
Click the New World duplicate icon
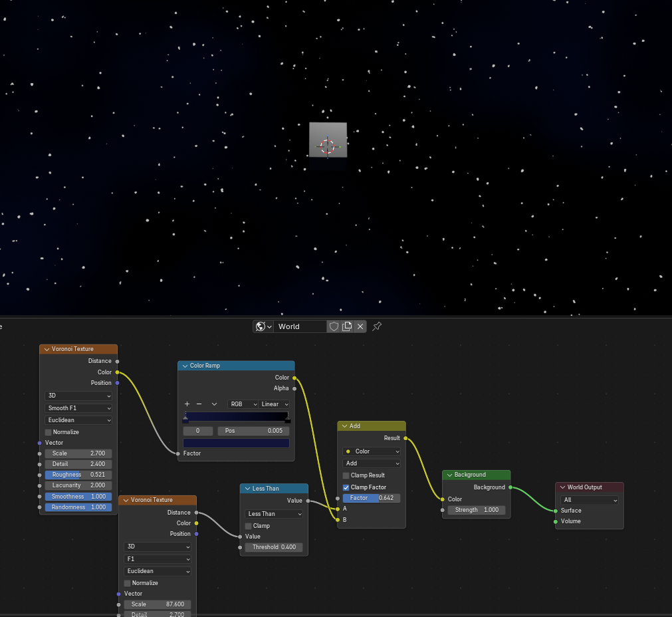(347, 326)
